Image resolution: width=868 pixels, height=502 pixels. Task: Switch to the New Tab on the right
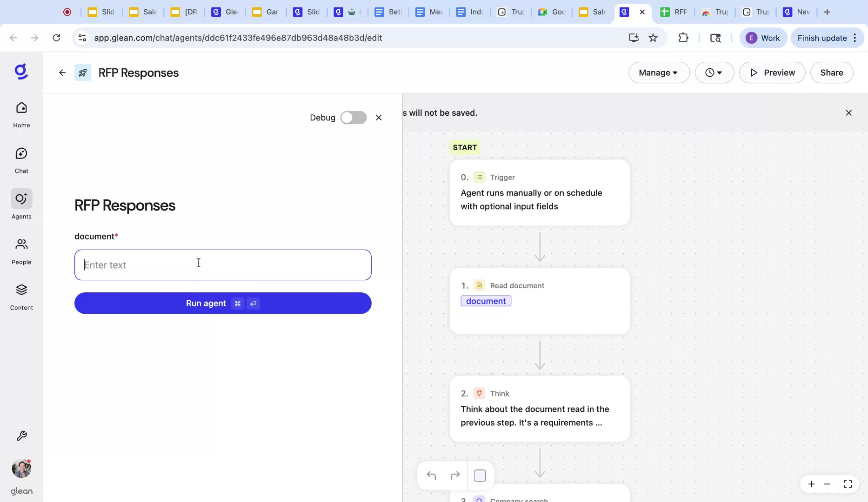tap(796, 12)
